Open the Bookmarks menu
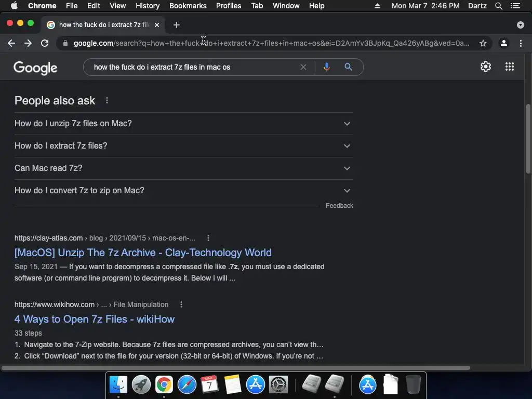 coord(188,6)
